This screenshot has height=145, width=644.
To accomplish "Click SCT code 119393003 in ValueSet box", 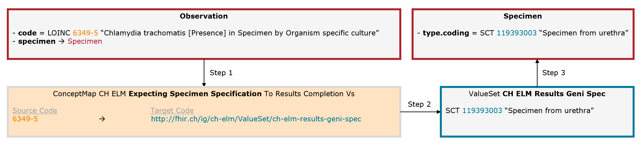I will click(x=482, y=111).
